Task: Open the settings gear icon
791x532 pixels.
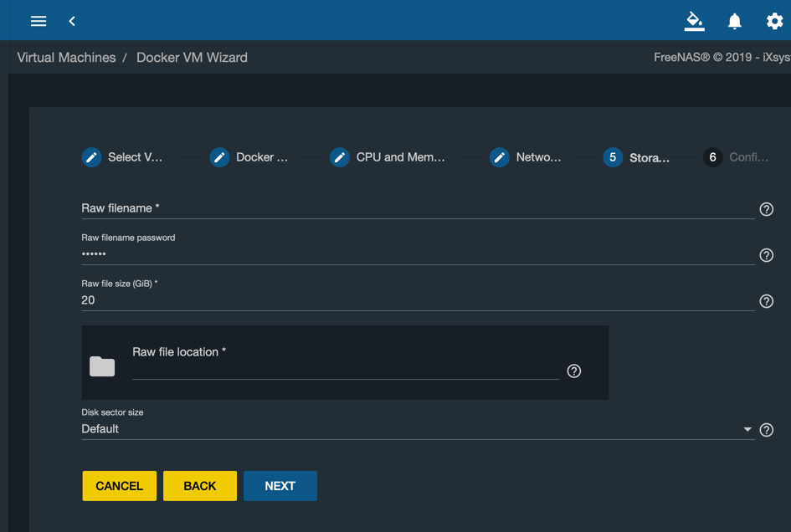Action: [774, 21]
